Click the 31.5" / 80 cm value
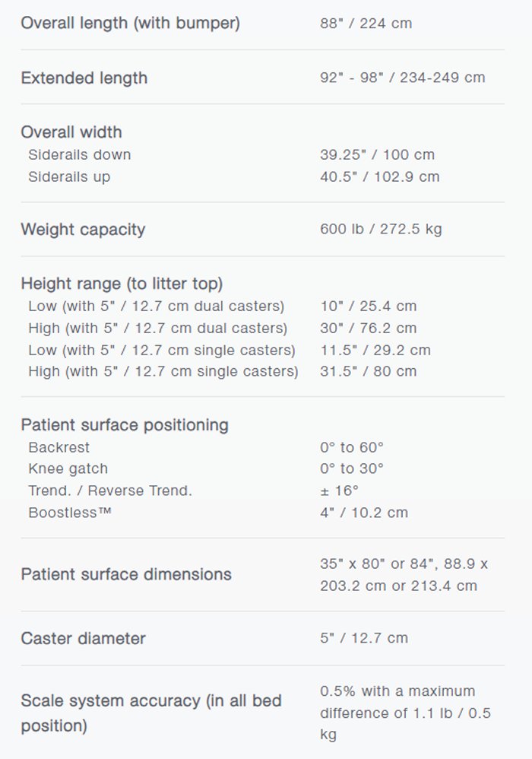Viewport: 532px width, 759px height. coord(368,371)
